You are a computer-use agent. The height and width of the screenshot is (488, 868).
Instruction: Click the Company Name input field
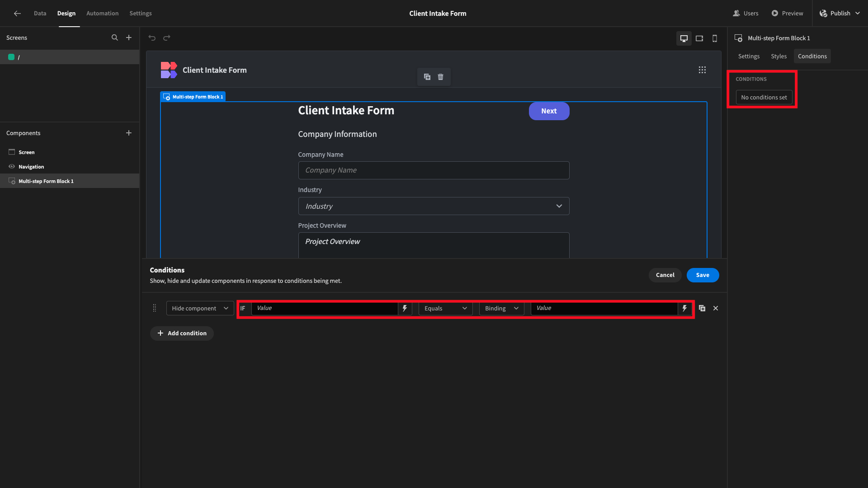[434, 170]
